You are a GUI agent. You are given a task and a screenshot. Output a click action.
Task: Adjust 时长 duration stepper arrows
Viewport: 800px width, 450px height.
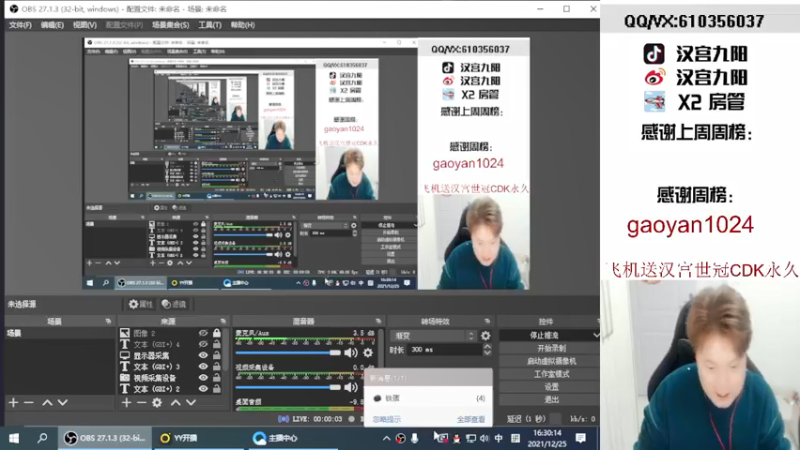pyautogui.click(x=487, y=349)
